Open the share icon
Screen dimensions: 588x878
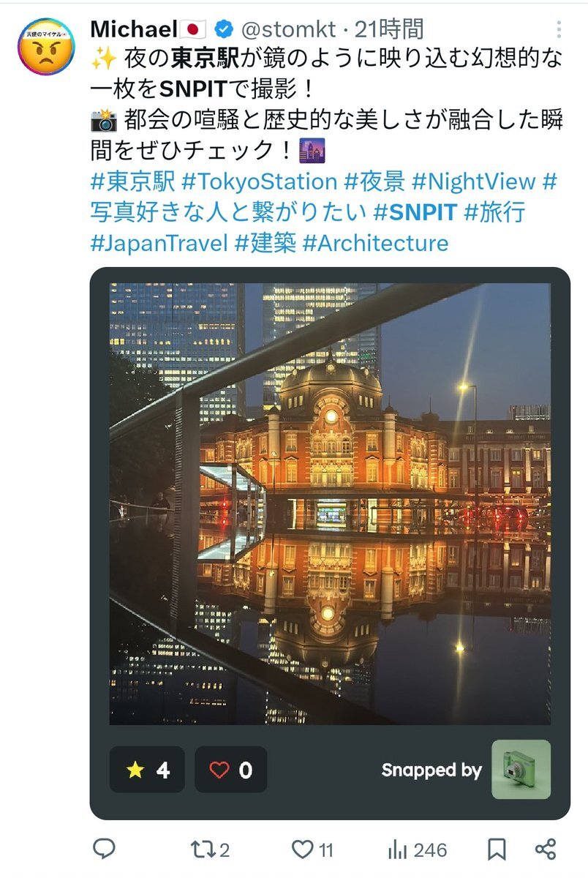546,849
